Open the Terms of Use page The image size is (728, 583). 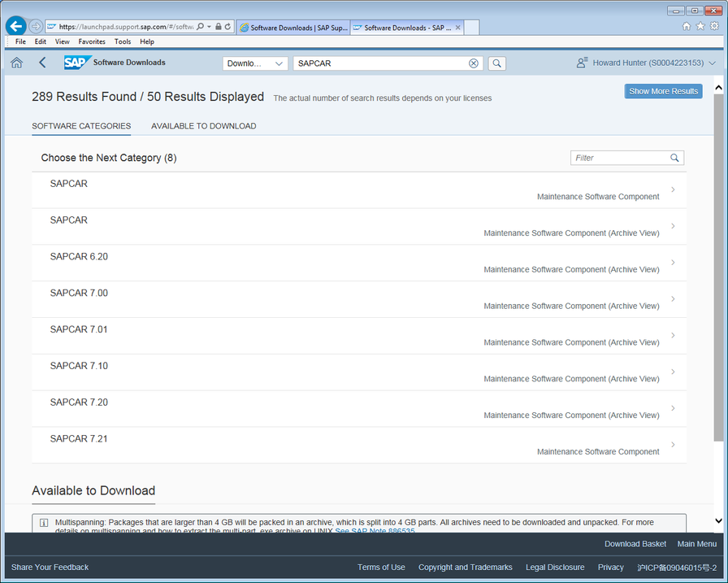[x=381, y=568]
